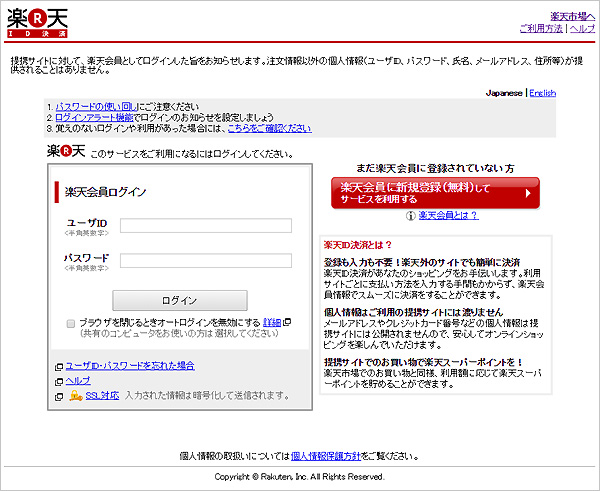Click the small 楽天 logo above login box
Viewport: 600px width, 491px height.
[x=66, y=151]
